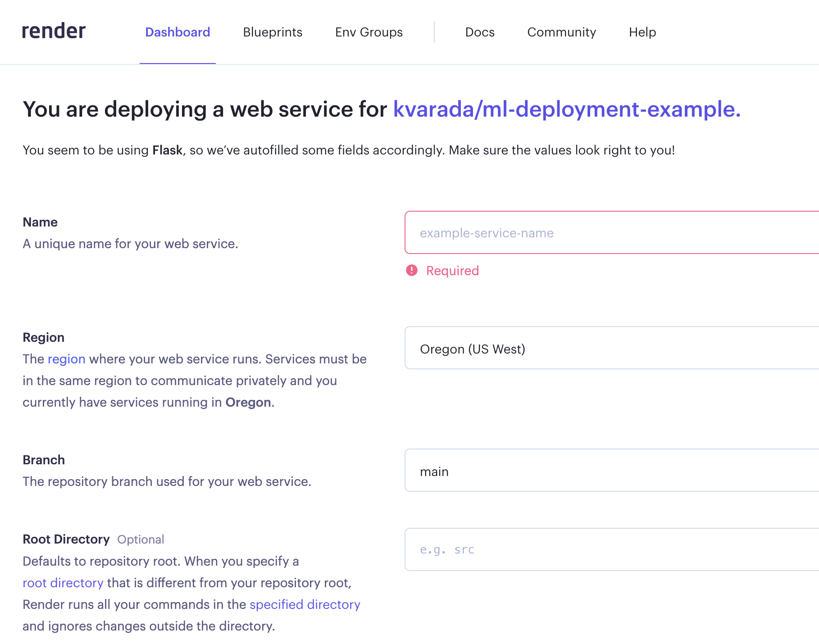Click the 'Name' field label
This screenshot has height=644, width=819.
click(x=40, y=222)
